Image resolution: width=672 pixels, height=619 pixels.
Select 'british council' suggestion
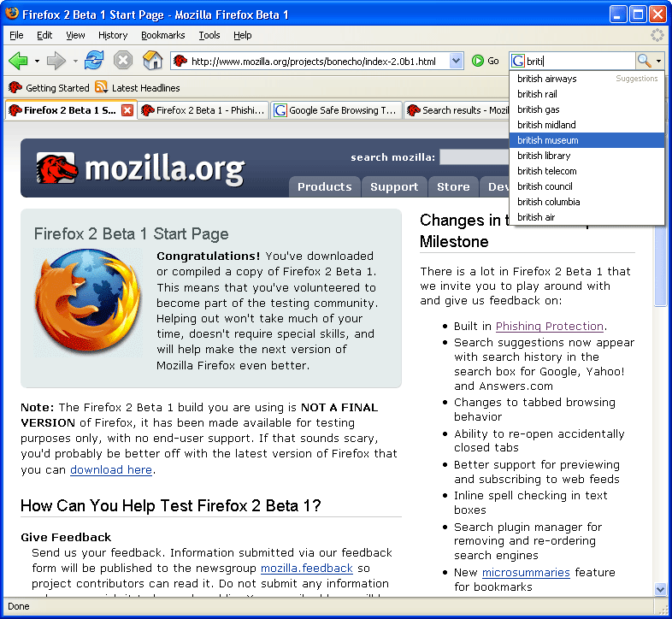pos(587,186)
